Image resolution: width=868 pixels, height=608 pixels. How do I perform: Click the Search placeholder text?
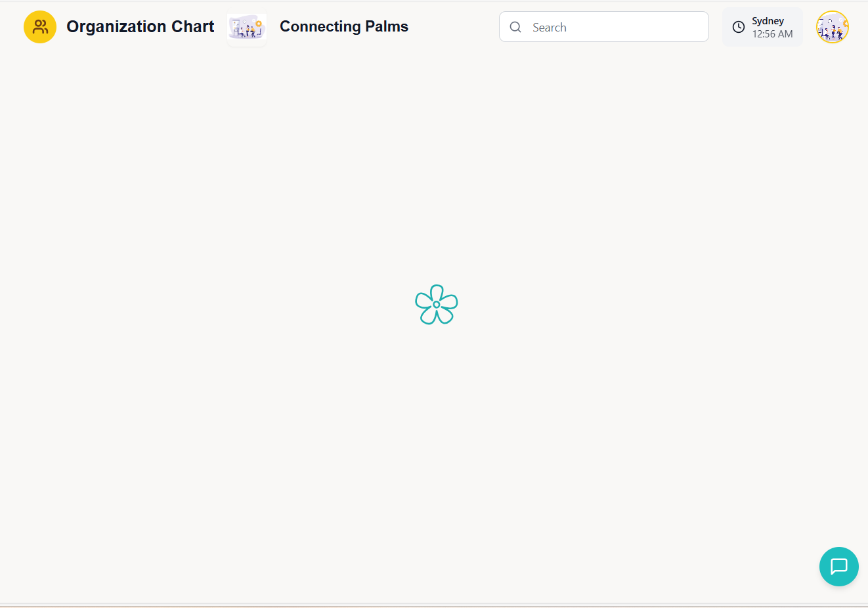[x=549, y=28]
